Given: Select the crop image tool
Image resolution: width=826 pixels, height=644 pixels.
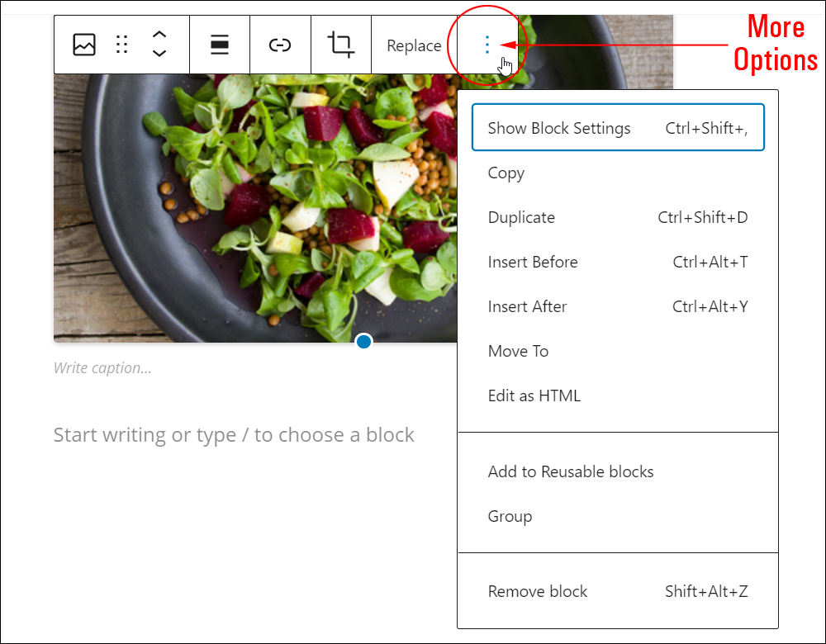Looking at the screenshot, I should [x=341, y=45].
